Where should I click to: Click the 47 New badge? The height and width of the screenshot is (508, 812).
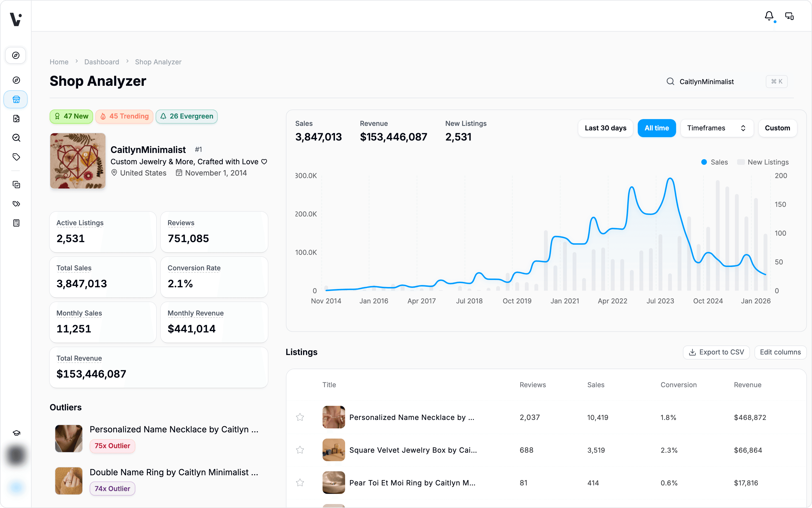(71, 116)
